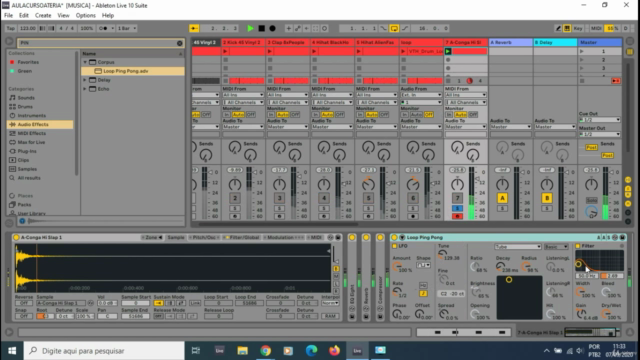
Task: Click the Windows Start button
Action: tap(12, 351)
